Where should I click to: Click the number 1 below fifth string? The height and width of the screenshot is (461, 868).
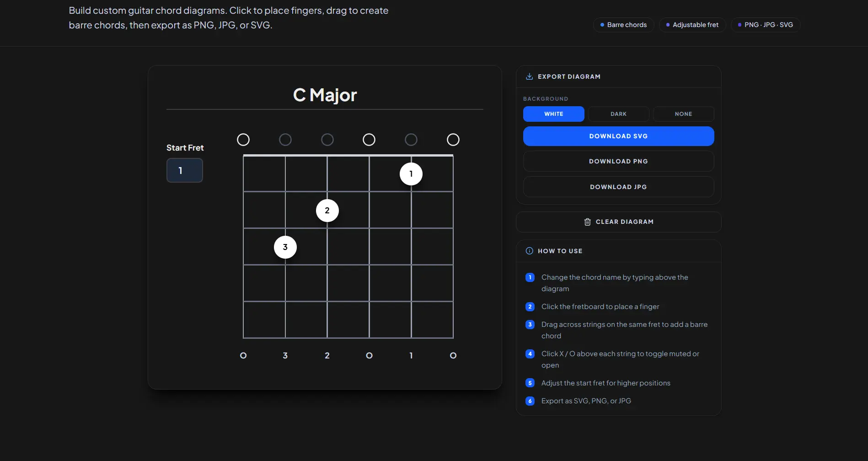(411, 356)
